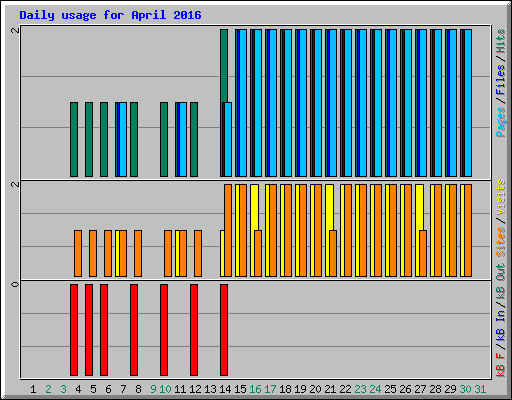Select day label 11 on the x-axis

tap(180, 389)
